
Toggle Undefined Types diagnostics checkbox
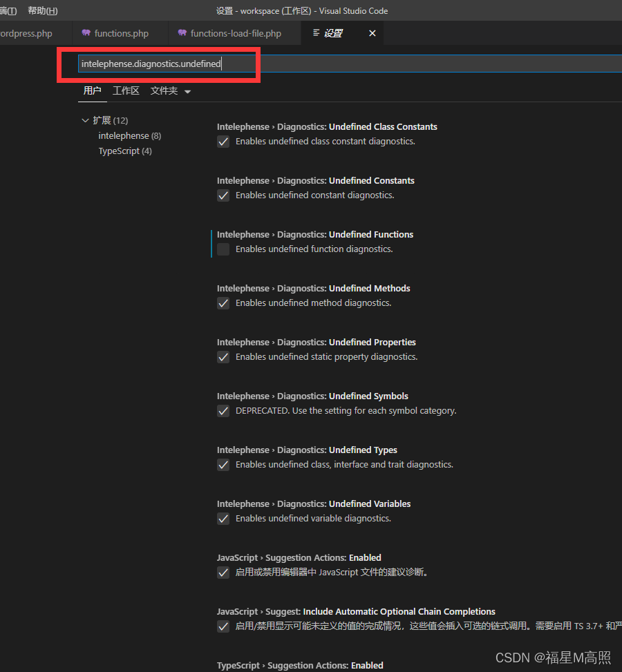point(223,465)
